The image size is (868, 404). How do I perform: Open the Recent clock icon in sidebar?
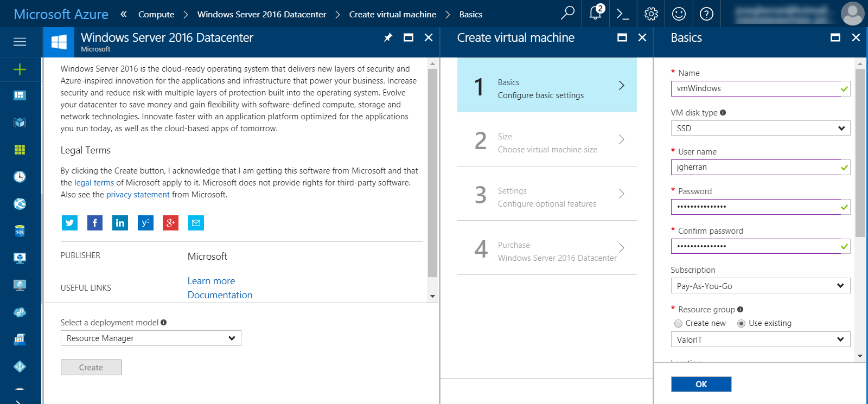click(20, 177)
